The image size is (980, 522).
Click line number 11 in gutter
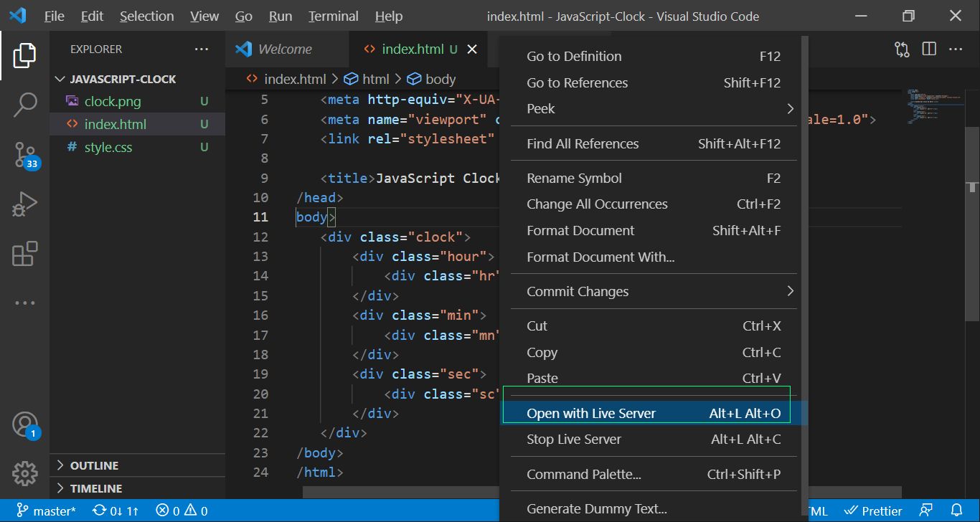260,217
